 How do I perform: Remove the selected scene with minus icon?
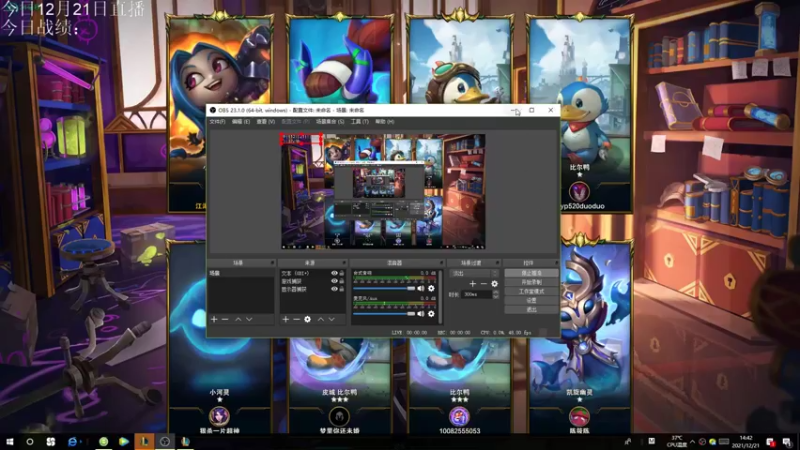(225, 319)
